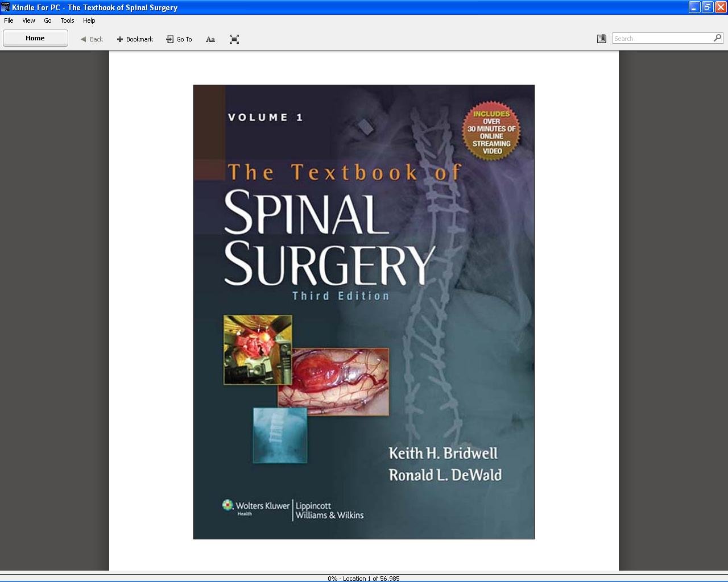Close the Kindle for PC window
The image size is (728, 582).
pos(721,7)
